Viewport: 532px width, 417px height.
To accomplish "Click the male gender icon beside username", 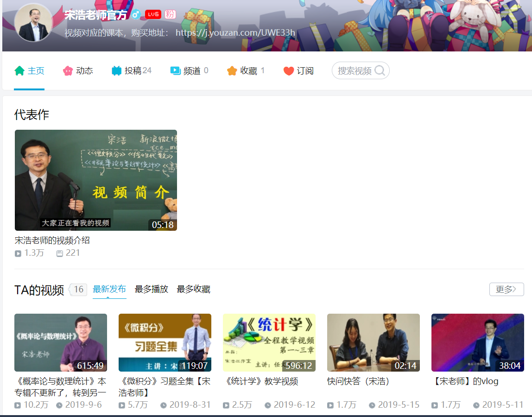I will click(x=136, y=14).
